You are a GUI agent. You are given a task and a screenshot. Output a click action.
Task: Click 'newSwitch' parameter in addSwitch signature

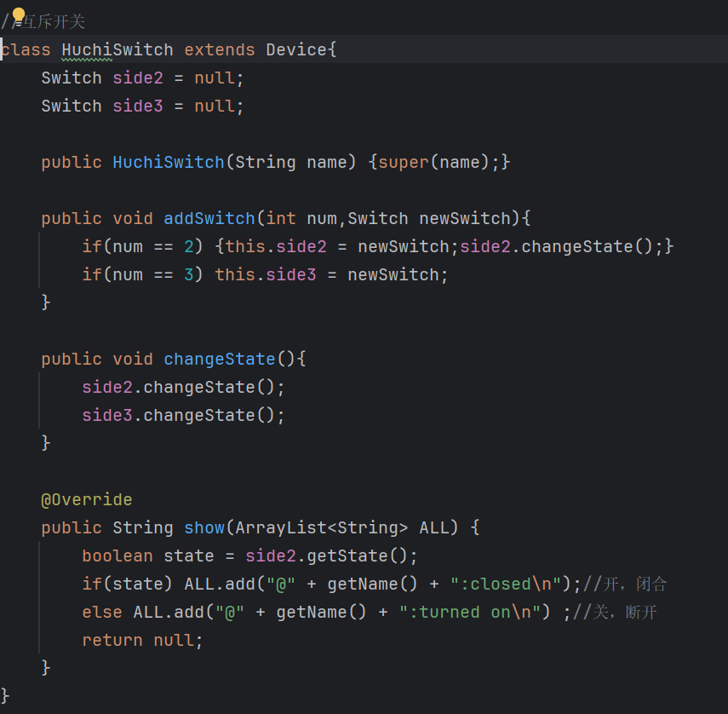tap(465, 218)
